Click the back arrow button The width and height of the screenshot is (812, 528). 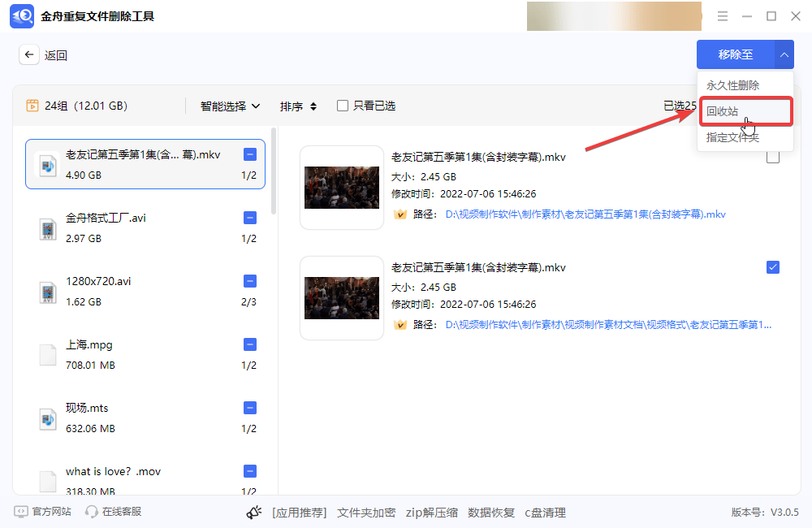29,54
